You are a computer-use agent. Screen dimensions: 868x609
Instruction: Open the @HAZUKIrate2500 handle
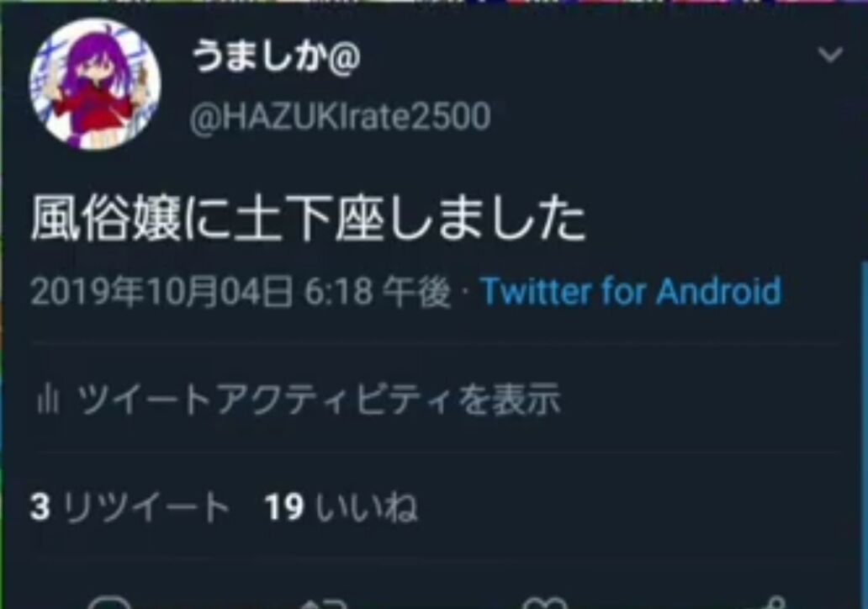340,117
